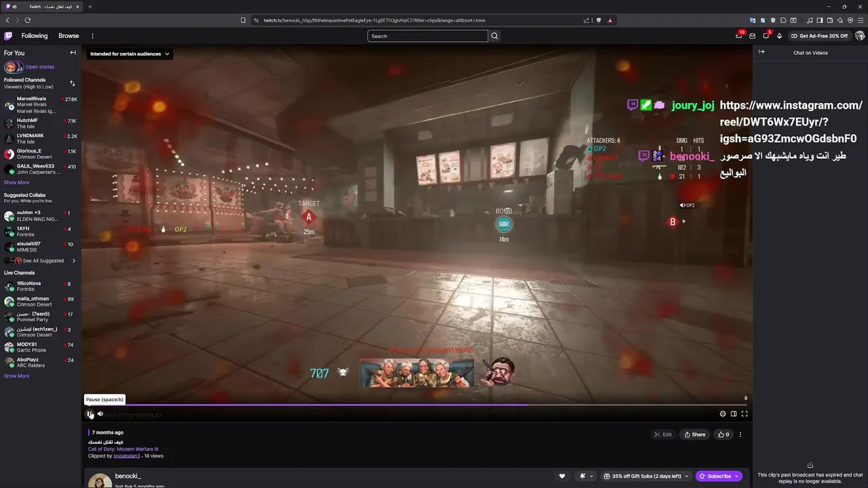
Task: Expand gift subs options chevron
Action: [686, 476]
